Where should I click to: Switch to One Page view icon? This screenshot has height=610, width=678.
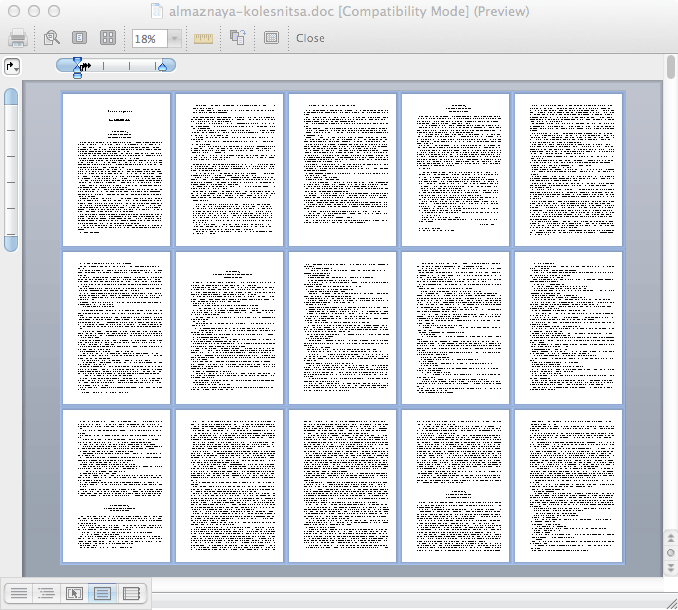coord(80,38)
